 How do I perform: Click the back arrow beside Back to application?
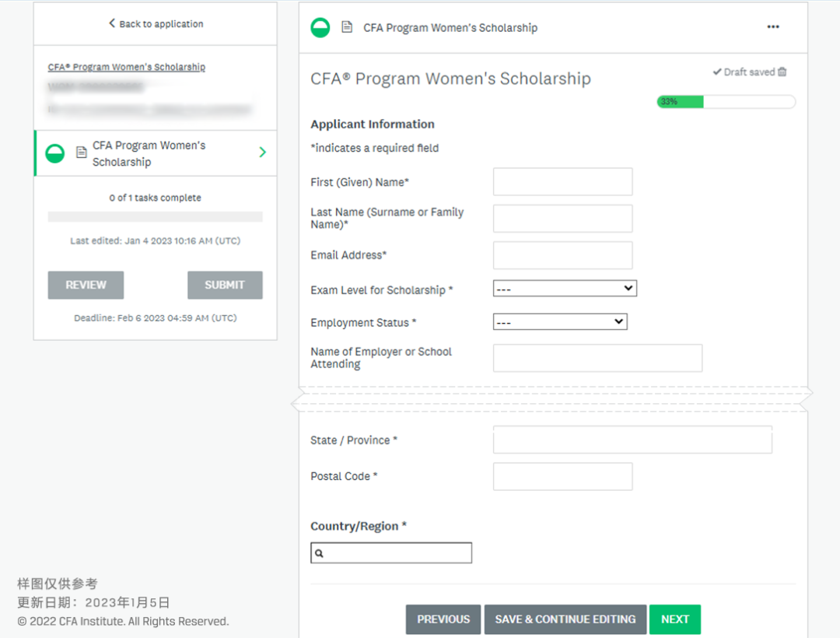click(112, 23)
